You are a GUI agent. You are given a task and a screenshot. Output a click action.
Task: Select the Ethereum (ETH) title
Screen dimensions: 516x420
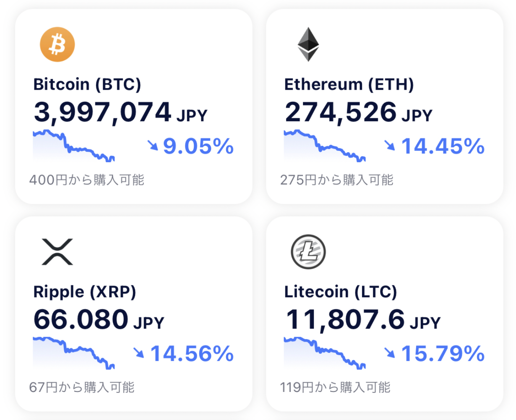coord(349,85)
